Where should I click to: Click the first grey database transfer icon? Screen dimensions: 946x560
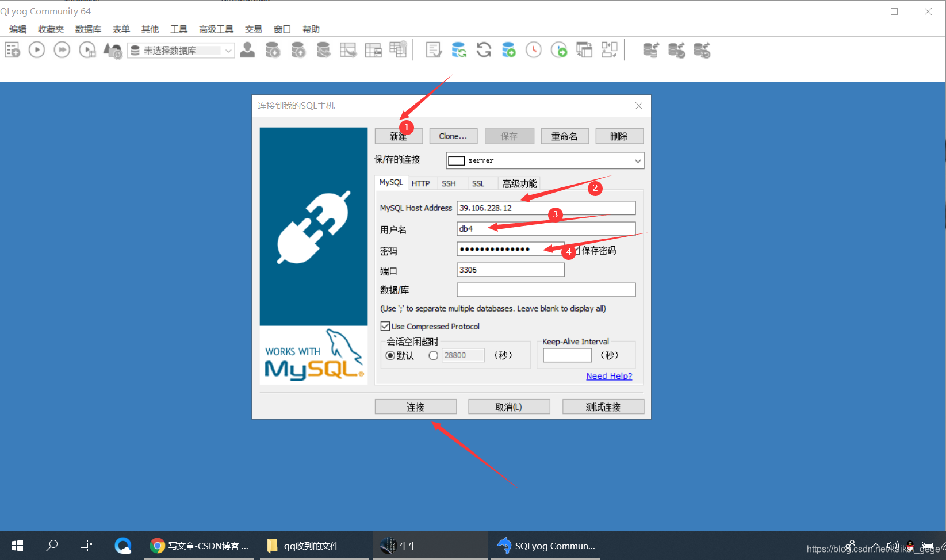[651, 51]
